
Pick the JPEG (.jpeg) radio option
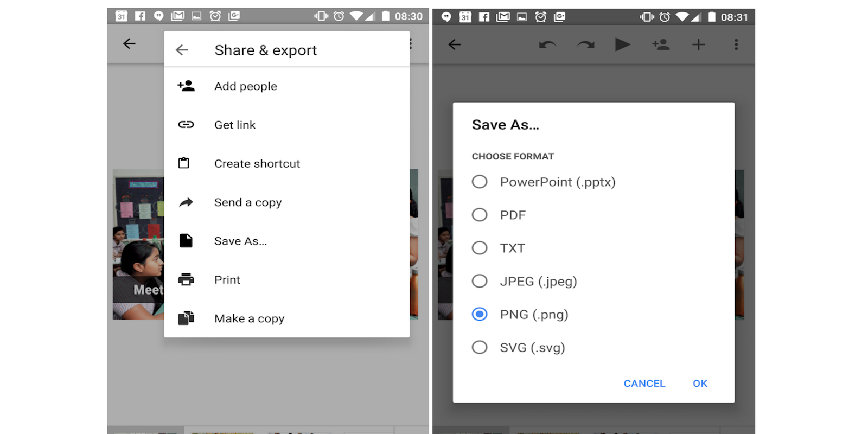pos(480,281)
